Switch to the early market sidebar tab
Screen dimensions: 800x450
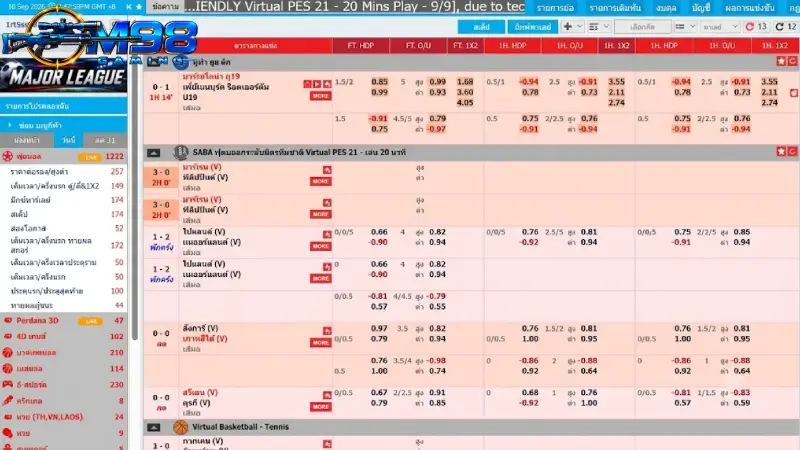[x=27, y=140]
